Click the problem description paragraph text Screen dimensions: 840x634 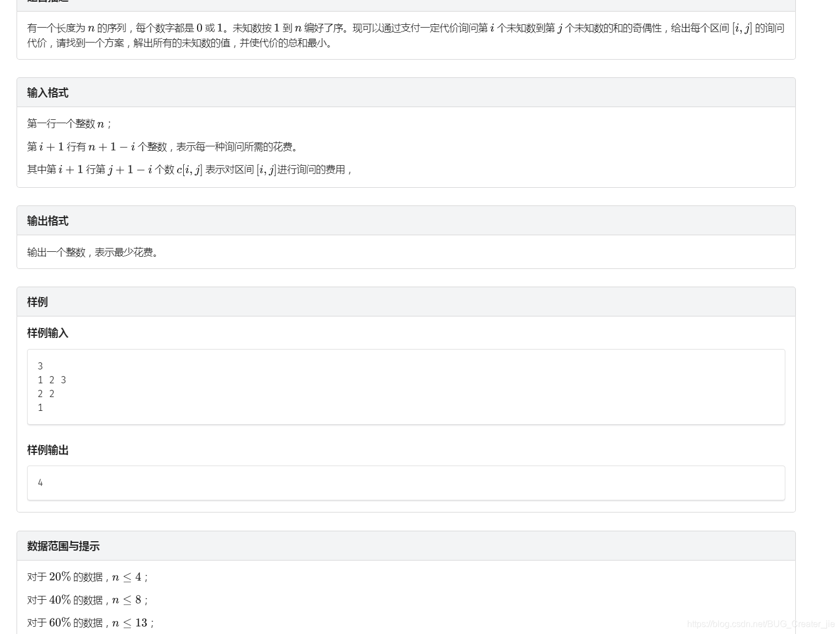[x=386, y=34]
